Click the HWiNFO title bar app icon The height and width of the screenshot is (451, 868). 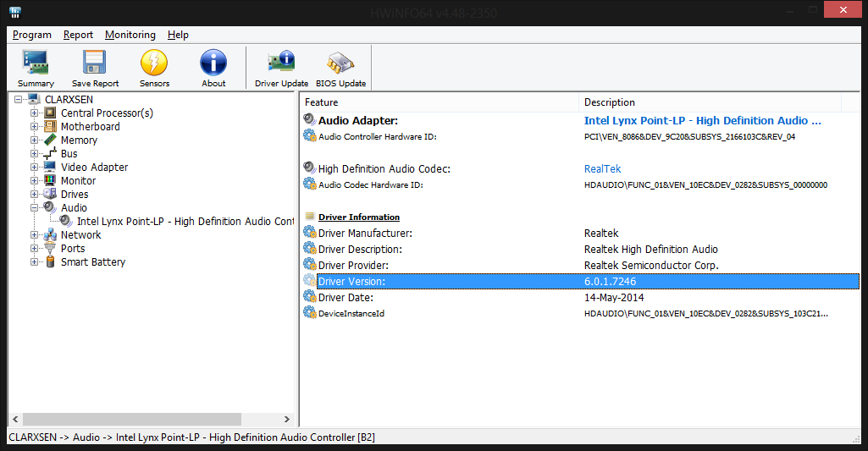point(15,12)
